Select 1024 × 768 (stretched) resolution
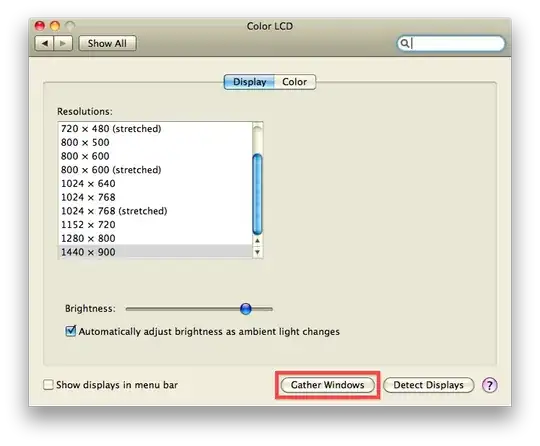This screenshot has width=540, height=446. pyautogui.click(x=155, y=211)
